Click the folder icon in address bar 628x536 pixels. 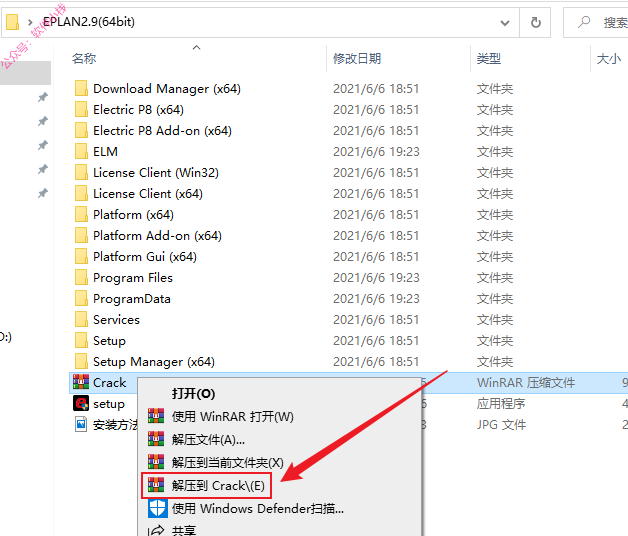(x=12, y=22)
